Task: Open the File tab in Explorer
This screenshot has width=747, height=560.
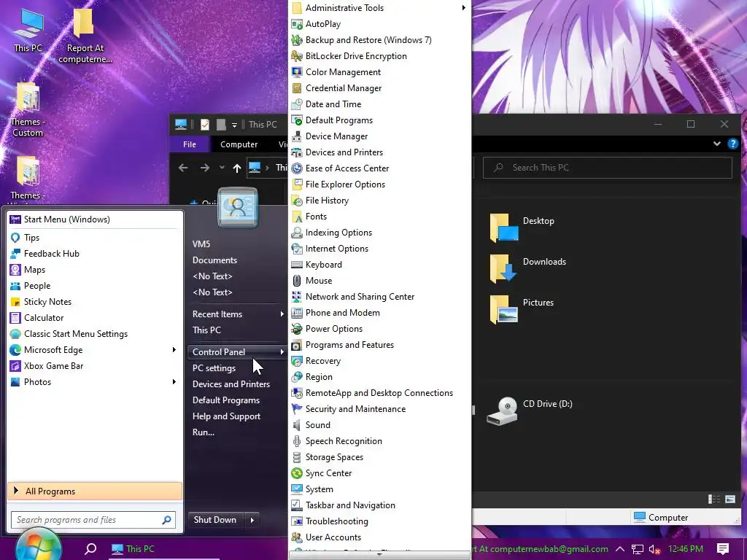Action: (190, 144)
